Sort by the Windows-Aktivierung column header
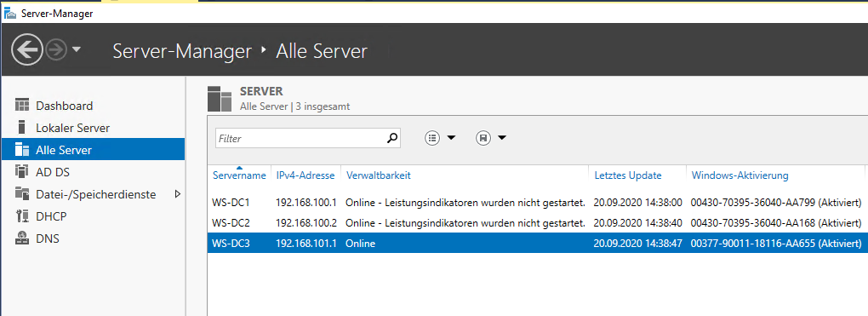 740,175
